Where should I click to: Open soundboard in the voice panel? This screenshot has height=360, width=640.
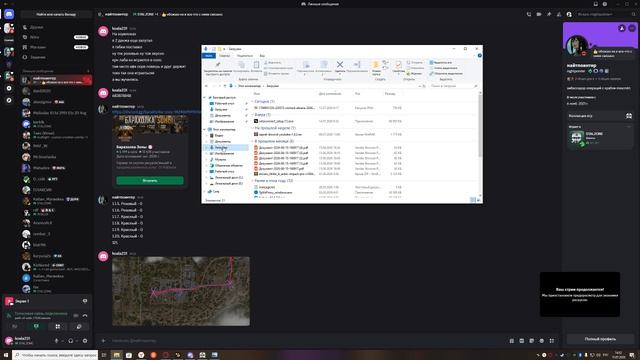(x=79, y=327)
